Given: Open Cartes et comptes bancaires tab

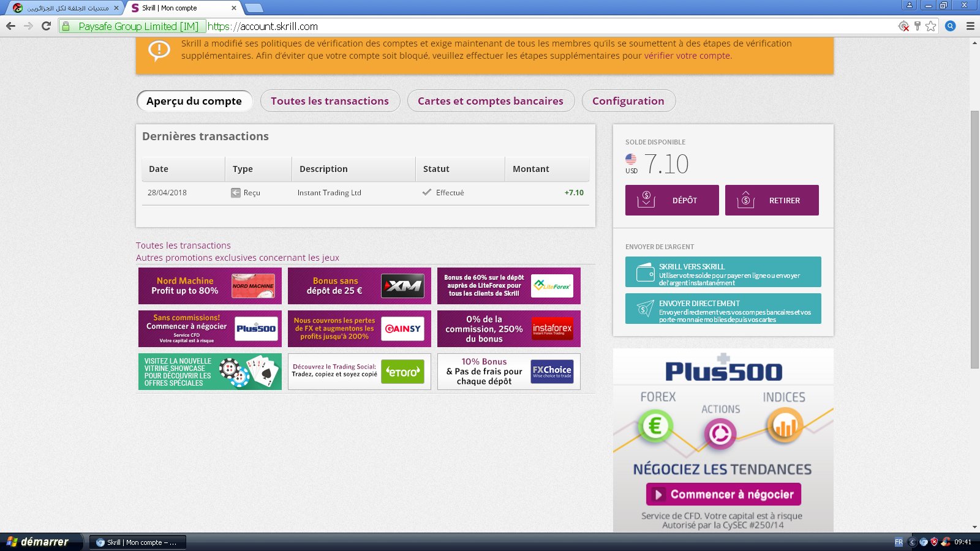Looking at the screenshot, I should (491, 101).
